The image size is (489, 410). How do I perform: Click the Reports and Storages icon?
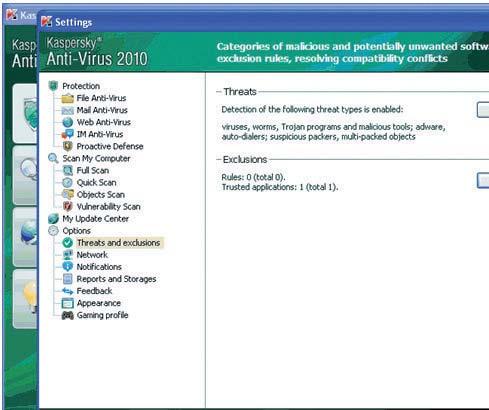click(67, 279)
